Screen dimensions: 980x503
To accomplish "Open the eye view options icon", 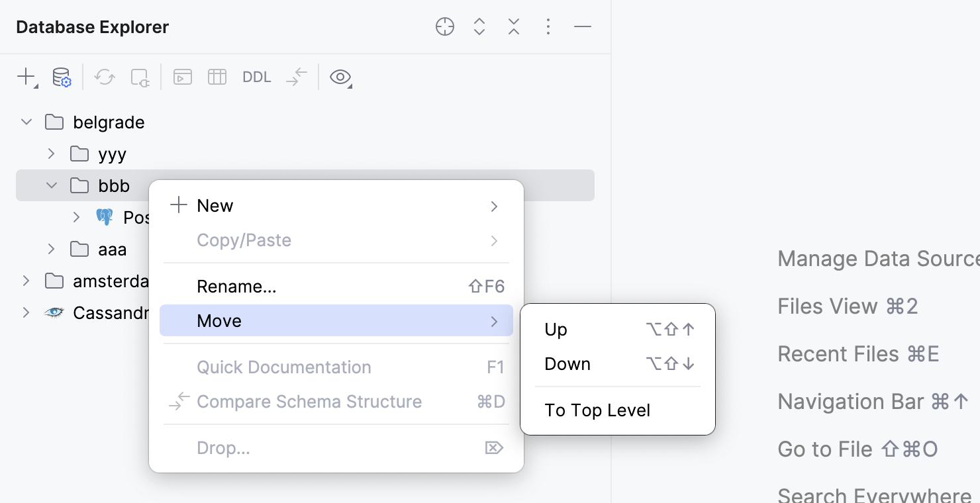I will (340, 77).
